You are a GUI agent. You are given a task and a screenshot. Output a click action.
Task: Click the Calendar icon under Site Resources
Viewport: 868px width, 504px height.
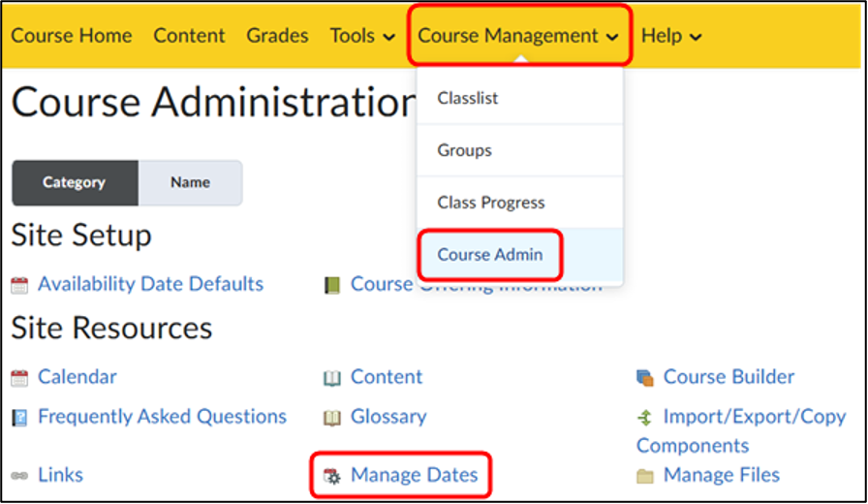tap(19, 378)
